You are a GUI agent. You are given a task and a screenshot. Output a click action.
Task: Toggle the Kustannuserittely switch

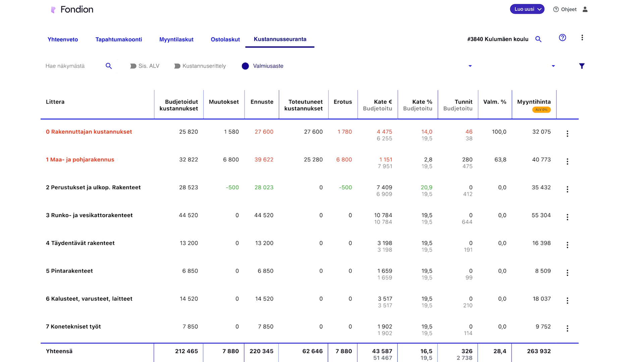[x=177, y=66]
